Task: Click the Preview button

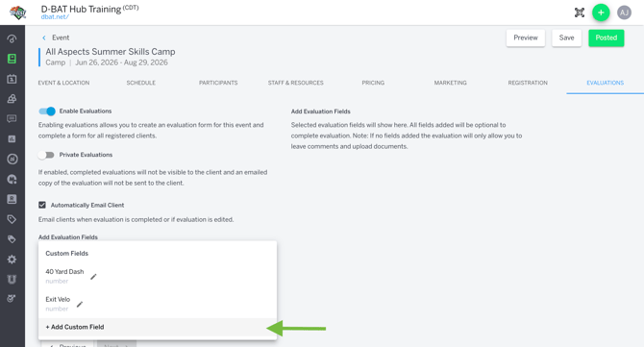Action: pyautogui.click(x=526, y=37)
